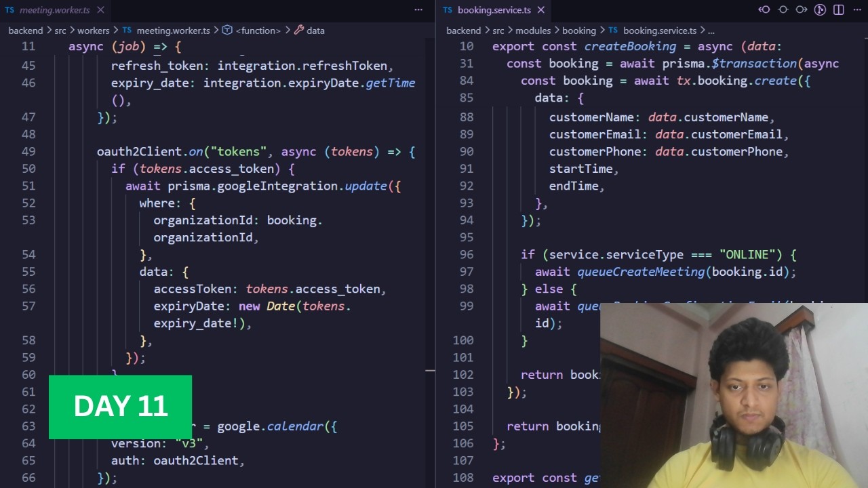Click the "v3" version string on line 64
The image size is (868, 488).
tap(189, 443)
